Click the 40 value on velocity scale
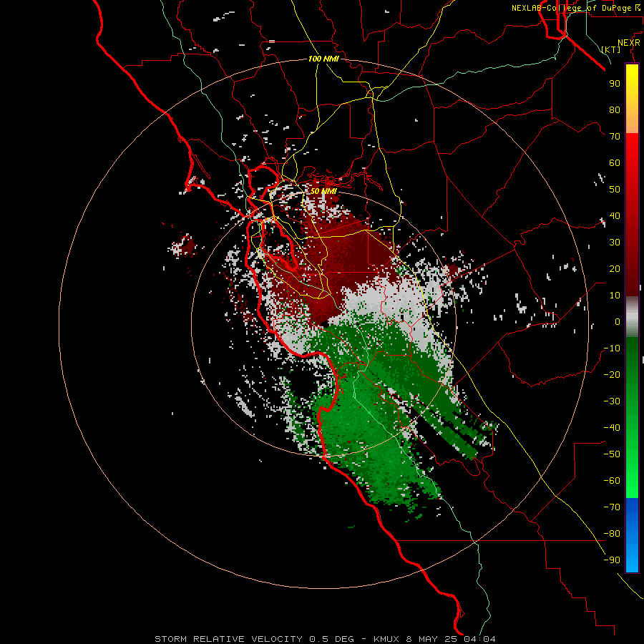Image resolution: width=644 pixels, height=644 pixels. [x=615, y=215]
